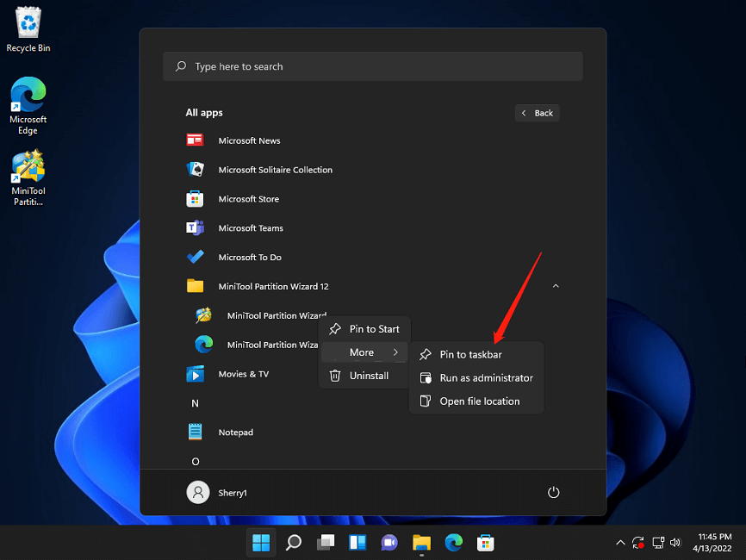Viewport: 746px width, 560px height.
Task: Jump via letter O header
Action: click(x=195, y=461)
